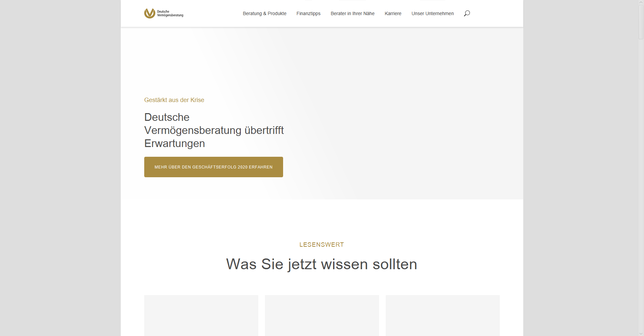Open the search magnifier icon
This screenshot has width=644, height=336.
click(467, 13)
